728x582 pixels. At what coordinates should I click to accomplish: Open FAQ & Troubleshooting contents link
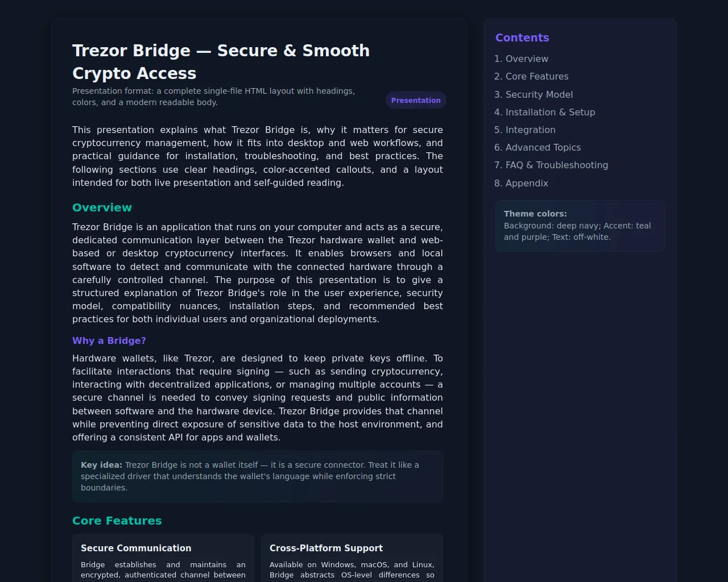557,165
